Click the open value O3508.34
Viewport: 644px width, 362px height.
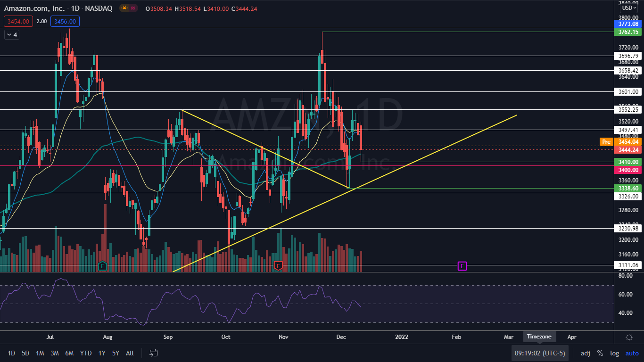pos(160,8)
